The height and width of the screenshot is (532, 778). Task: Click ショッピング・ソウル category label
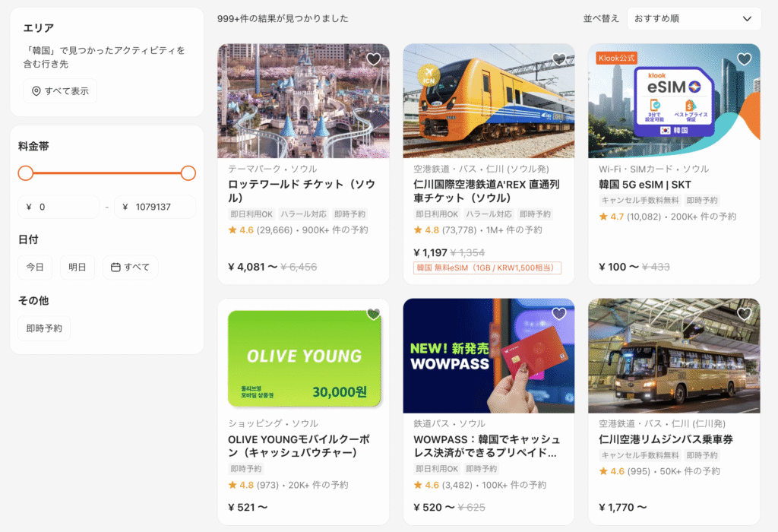click(273, 423)
